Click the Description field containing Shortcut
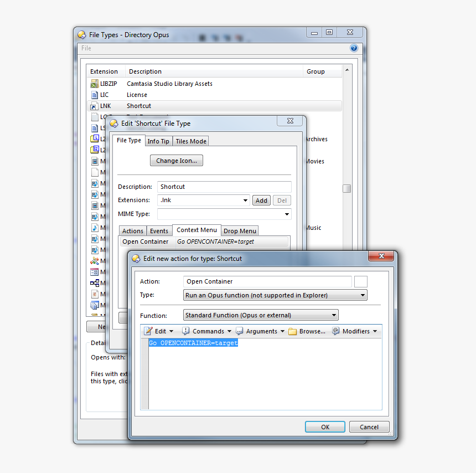 coord(224,187)
